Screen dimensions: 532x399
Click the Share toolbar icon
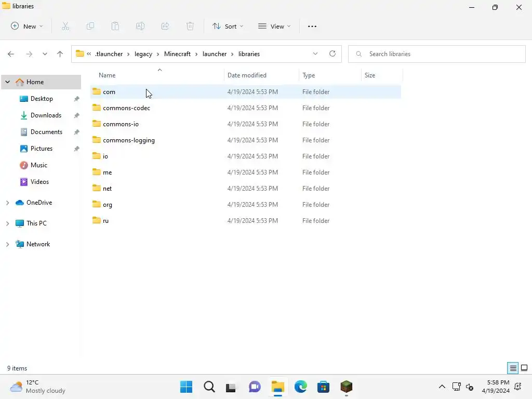coord(165,26)
